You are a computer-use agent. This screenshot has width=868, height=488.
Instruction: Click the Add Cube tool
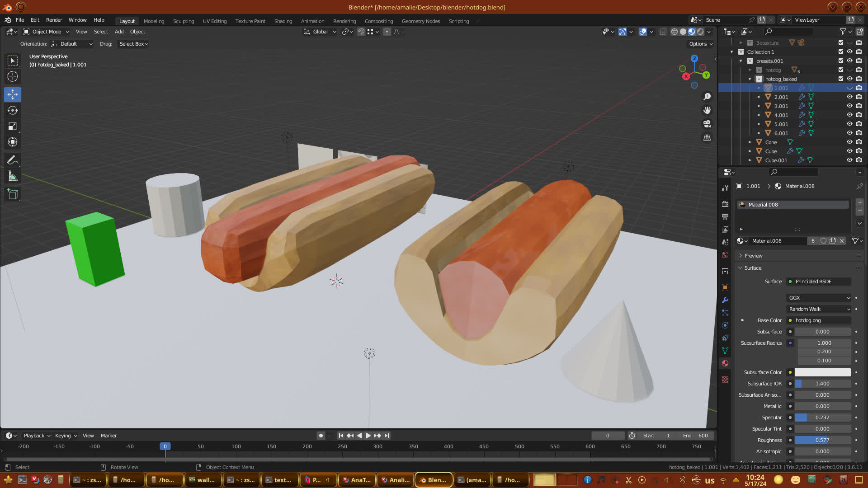point(13,194)
